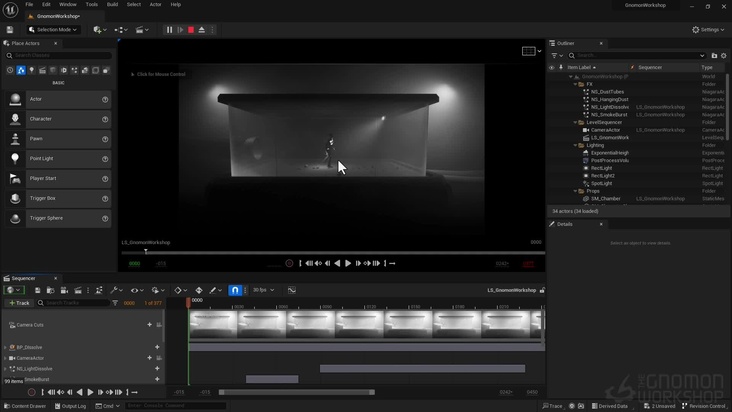The image size is (732, 412).
Task: Save the sequence in Sequencer toolbar
Action: (x=38, y=290)
